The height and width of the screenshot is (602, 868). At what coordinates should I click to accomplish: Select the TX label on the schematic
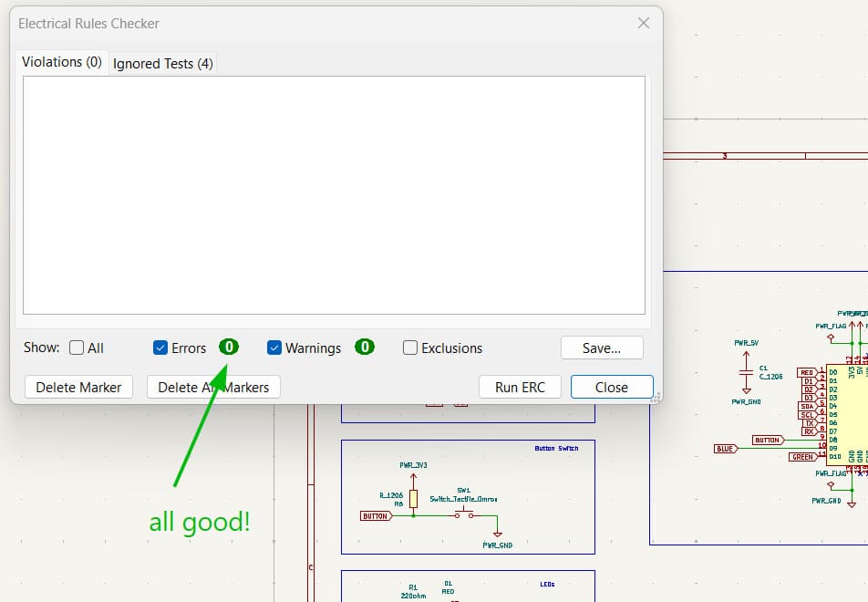pos(810,423)
